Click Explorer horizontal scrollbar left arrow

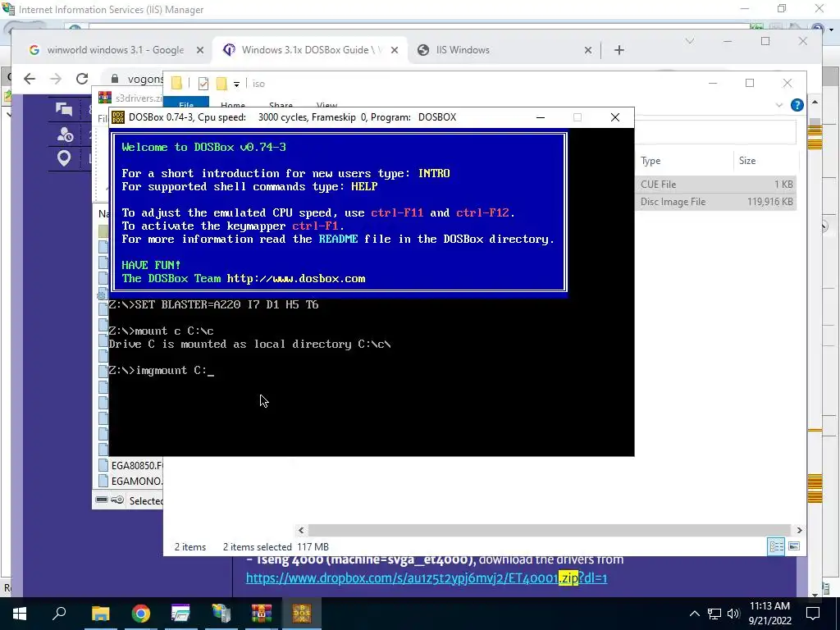coord(301,531)
